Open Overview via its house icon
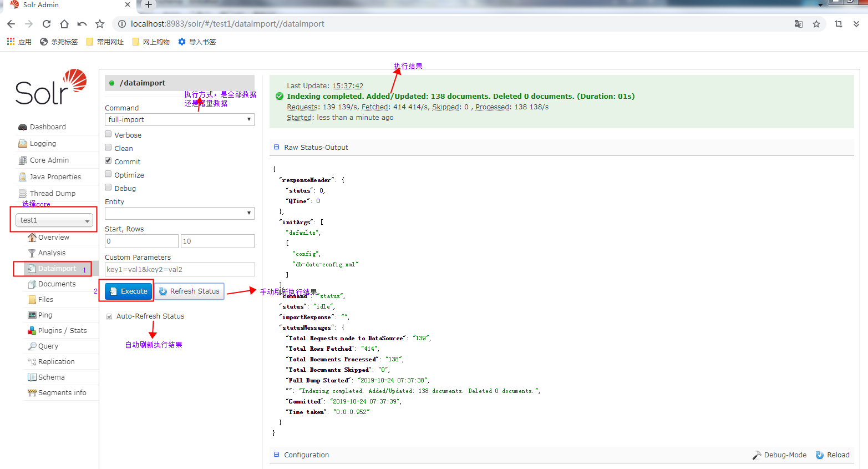The height and width of the screenshot is (469, 868). click(x=32, y=238)
